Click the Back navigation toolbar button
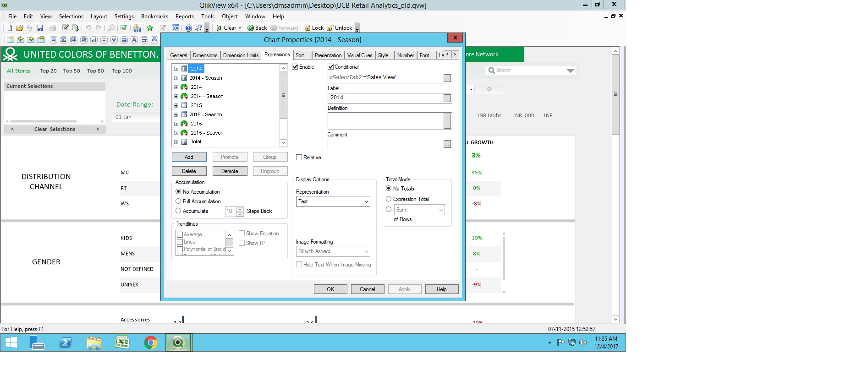 257,28
